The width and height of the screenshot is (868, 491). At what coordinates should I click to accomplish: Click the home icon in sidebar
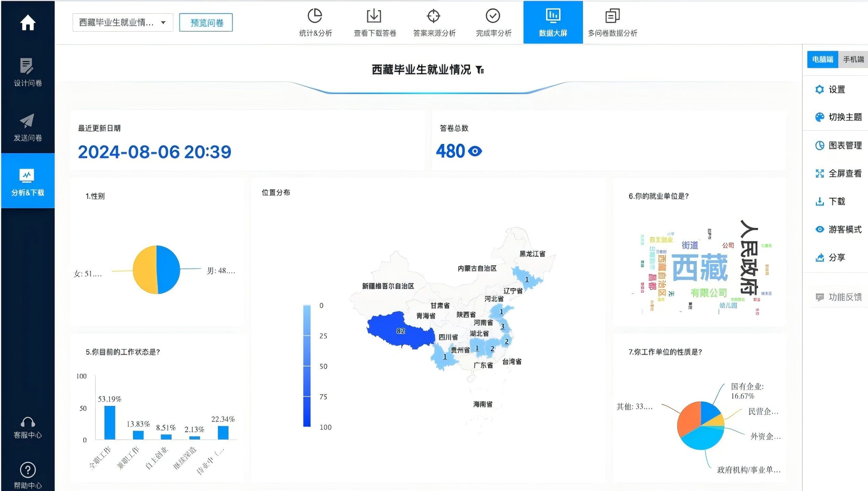pyautogui.click(x=28, y=23)
